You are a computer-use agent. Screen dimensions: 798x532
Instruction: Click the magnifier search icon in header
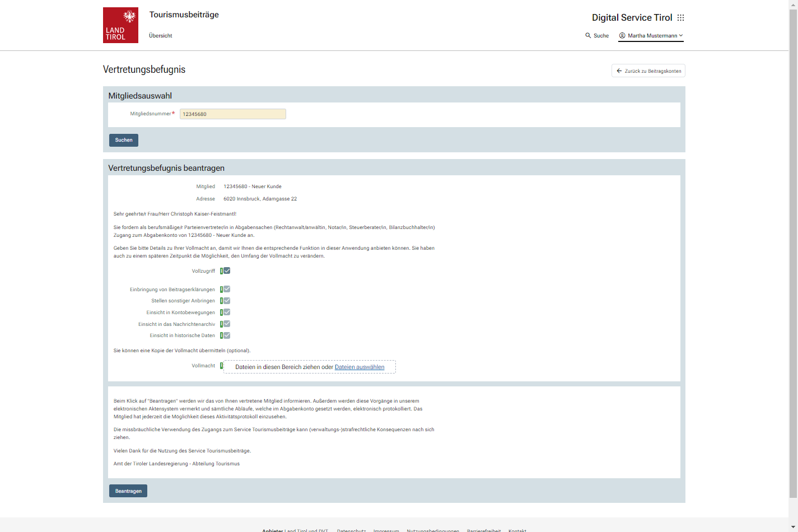588,35
